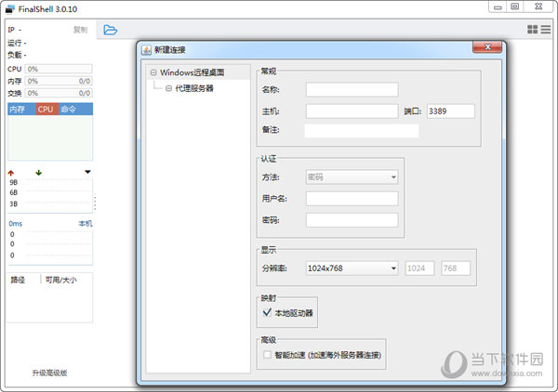Screen dimensions: 558x392
Task: Click the 内存 memory usage bar
Action: click(x=59, y=81)
